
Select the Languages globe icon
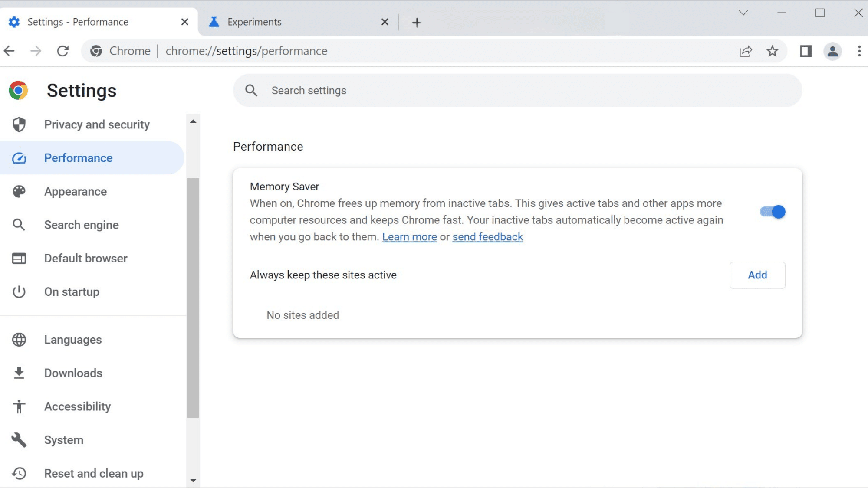[x=19, y=340]
